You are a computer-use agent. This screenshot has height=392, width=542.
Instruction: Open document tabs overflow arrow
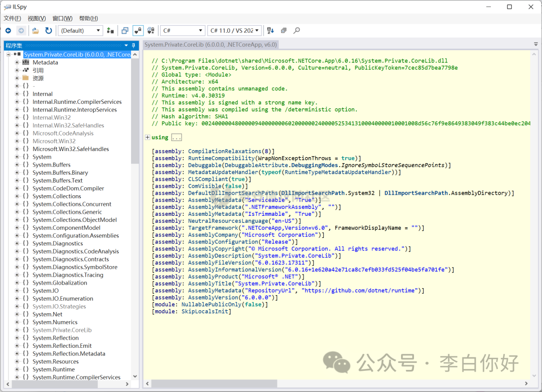pyautogui.click(x=536, y=45)
